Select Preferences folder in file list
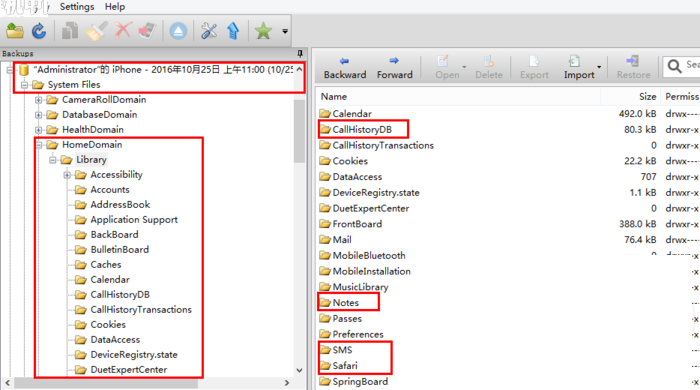700x390 pixels. (358, 334)
